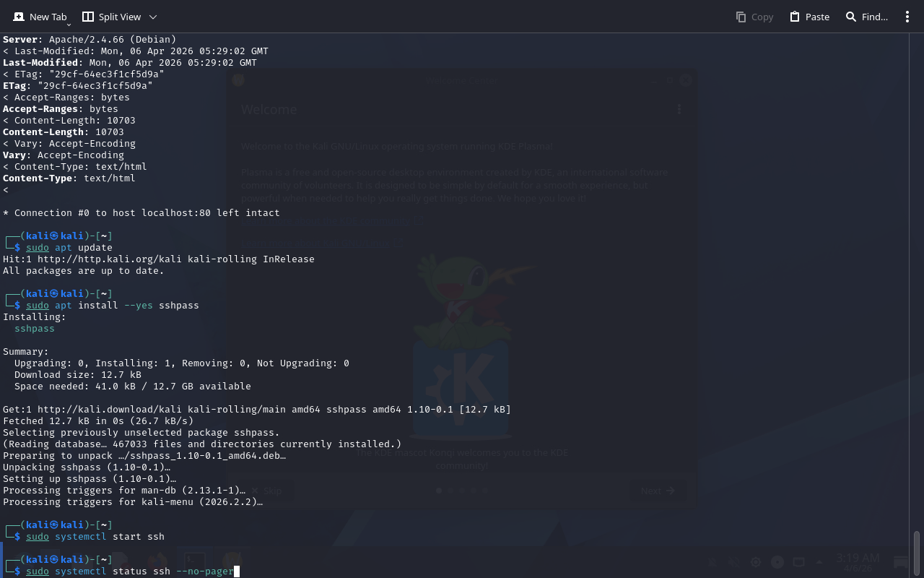The width and height of the screenshot is (924, 578).
Task: Click the "Paste" text label
Action: pos(817,17)
